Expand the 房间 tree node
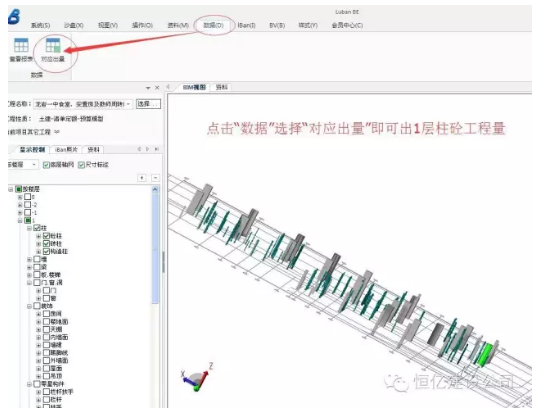This screenshot has width=535, height=413. (39, 314)
